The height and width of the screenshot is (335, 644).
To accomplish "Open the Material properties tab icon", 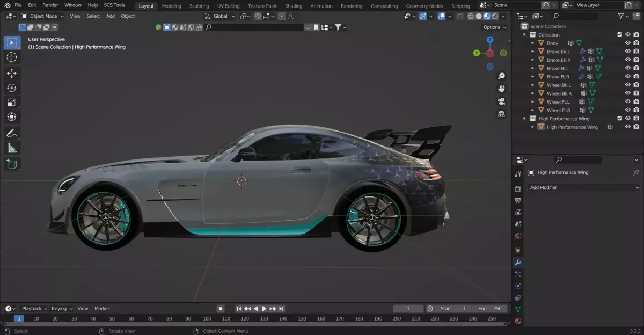I will click(518, 321).
